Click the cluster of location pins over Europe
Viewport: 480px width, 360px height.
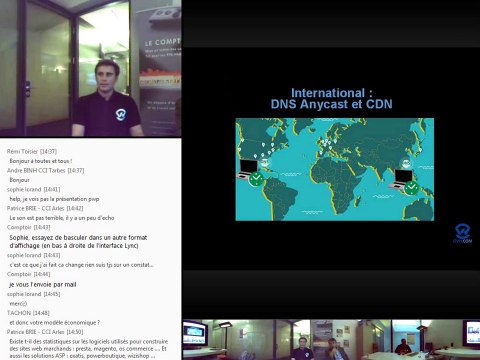(326, 145)
